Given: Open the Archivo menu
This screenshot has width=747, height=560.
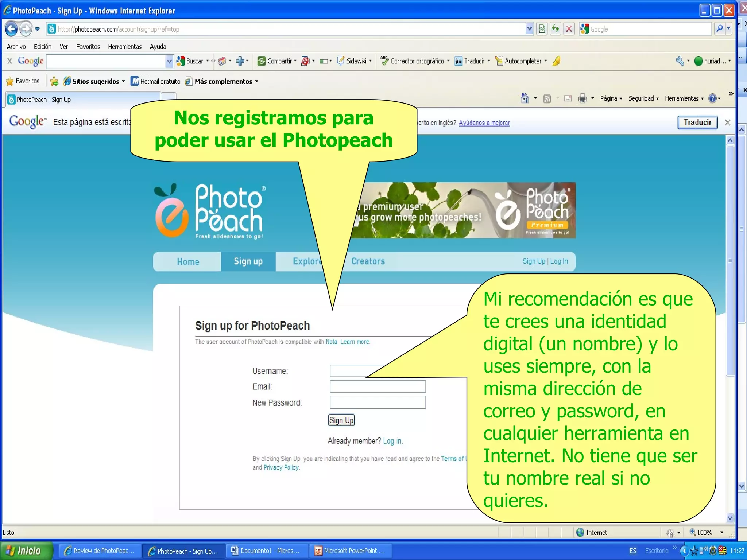Looking at the screenshot, I should click(x=16, y=47).
